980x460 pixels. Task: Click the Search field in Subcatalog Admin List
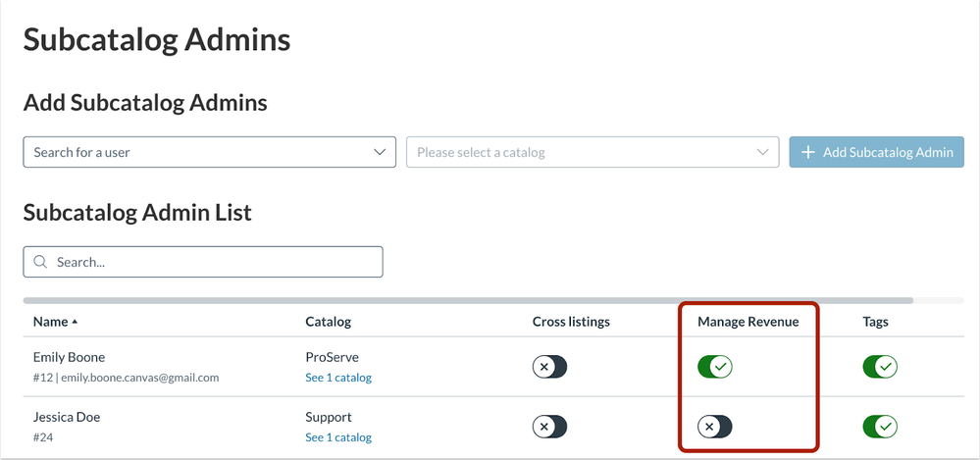(203, 262)
